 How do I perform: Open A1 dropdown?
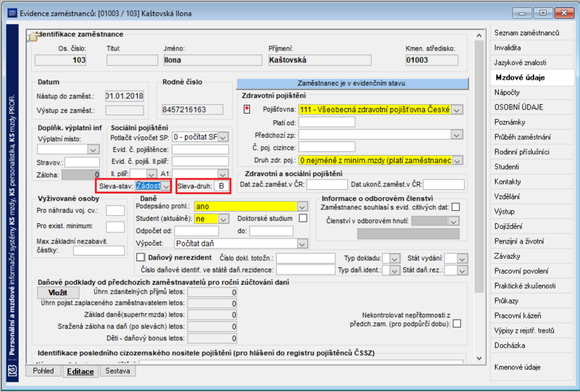(223, 174)
